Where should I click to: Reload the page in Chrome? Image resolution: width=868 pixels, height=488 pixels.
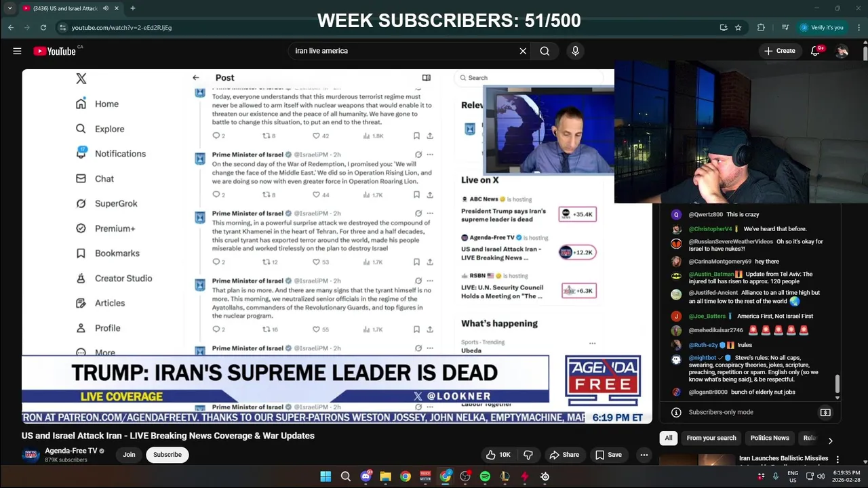pos(43,28)
